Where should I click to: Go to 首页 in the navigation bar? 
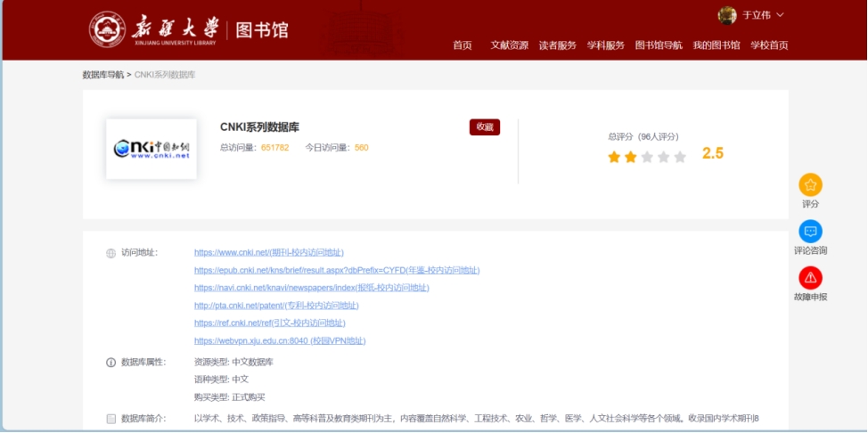pyautogui.click(x=463, y=45)
